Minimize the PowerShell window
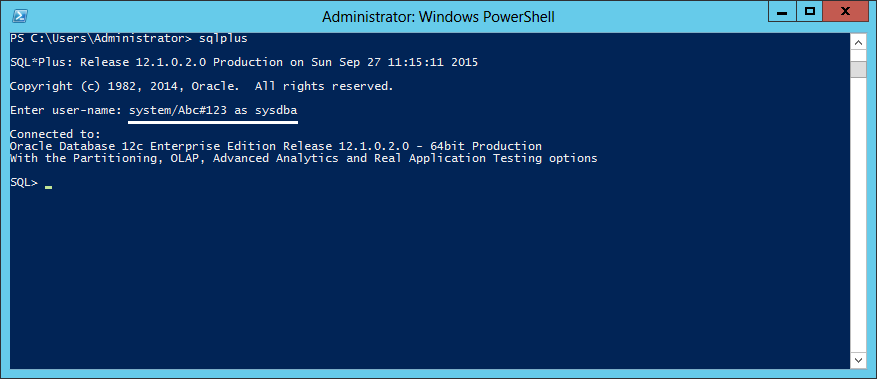Viewport: 877px width, 379px height. coord(782,11)
